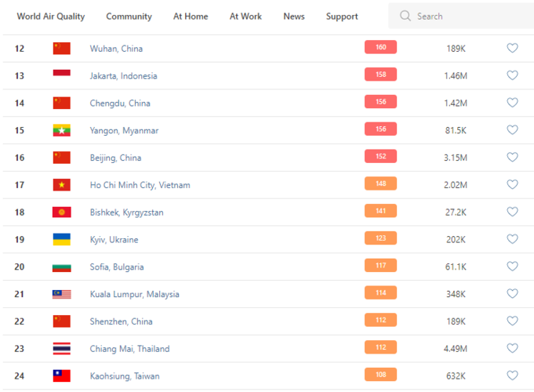Open the Chengdu, China city link
Viewport: 534px width, 392px height.
(119, 103)
